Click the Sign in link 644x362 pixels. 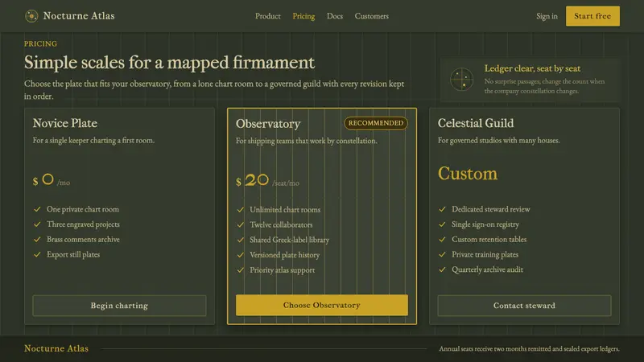[x=547, y=16]
